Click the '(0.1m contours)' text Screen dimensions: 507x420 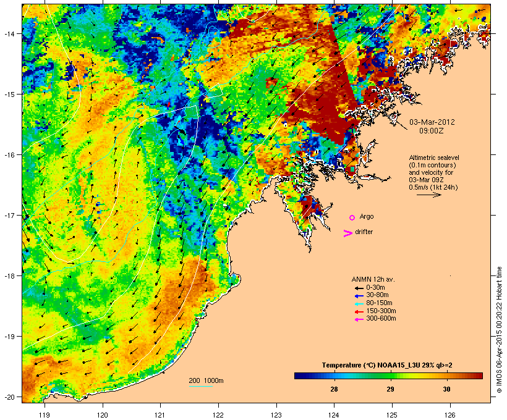pyautogui.click(x=432, y=165)
